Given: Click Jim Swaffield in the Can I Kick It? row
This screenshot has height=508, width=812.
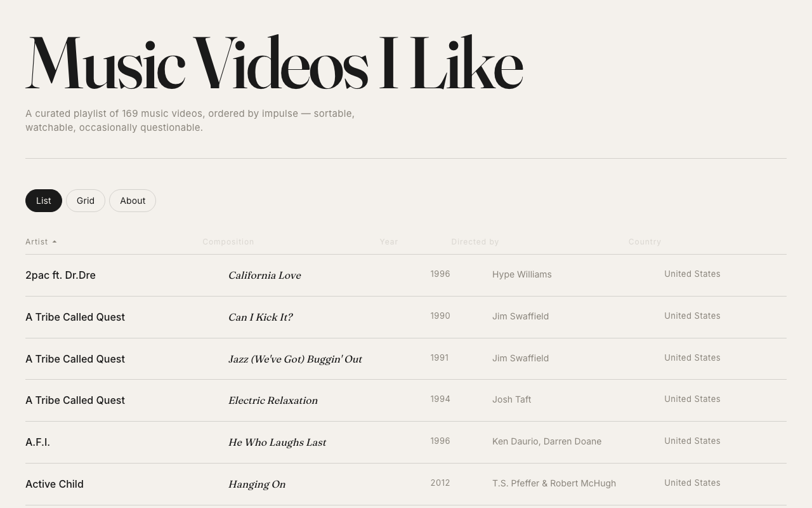Looking at the screenshot, I should click(520, 316).
